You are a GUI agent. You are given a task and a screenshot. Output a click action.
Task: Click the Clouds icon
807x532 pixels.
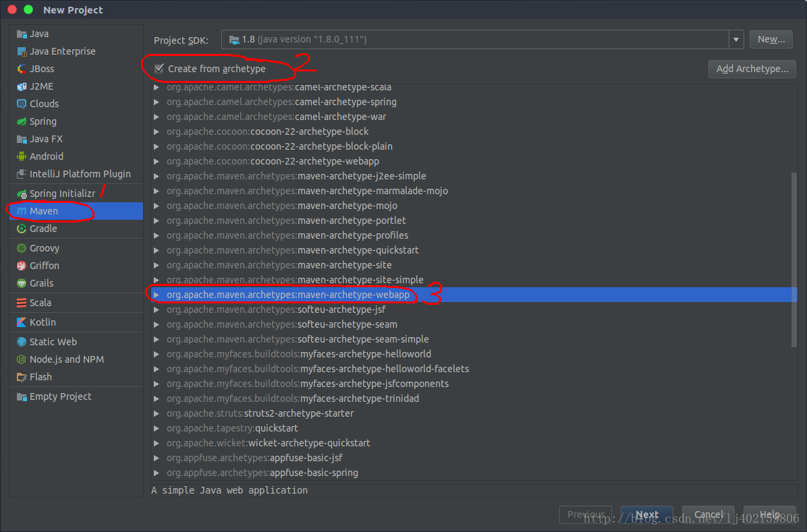[22, 104]
